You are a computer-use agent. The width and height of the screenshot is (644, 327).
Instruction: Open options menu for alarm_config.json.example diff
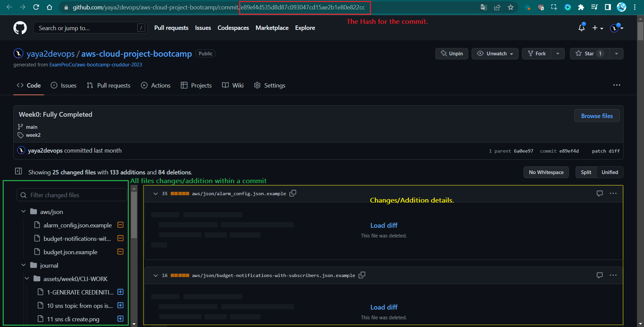tap(613, 194)
